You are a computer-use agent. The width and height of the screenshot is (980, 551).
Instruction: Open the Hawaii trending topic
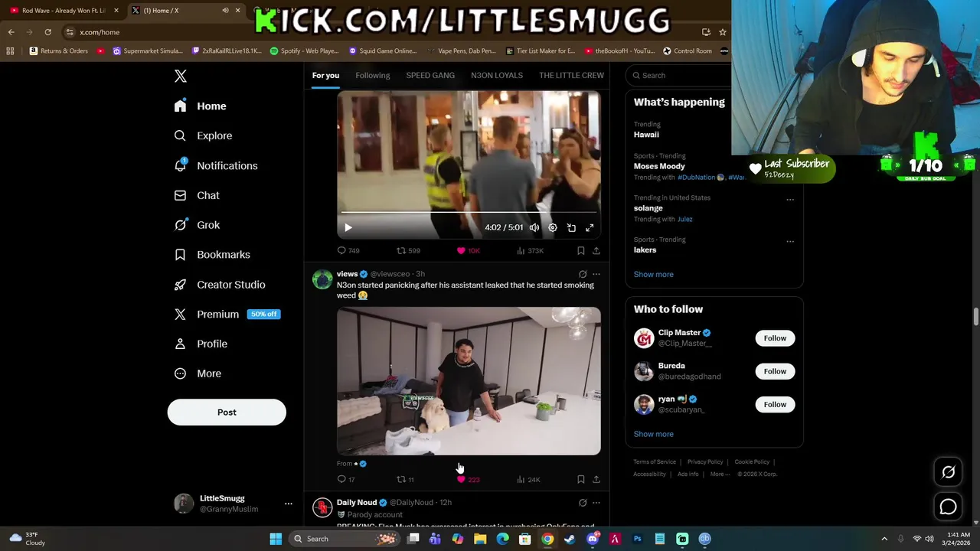(646, 135)
